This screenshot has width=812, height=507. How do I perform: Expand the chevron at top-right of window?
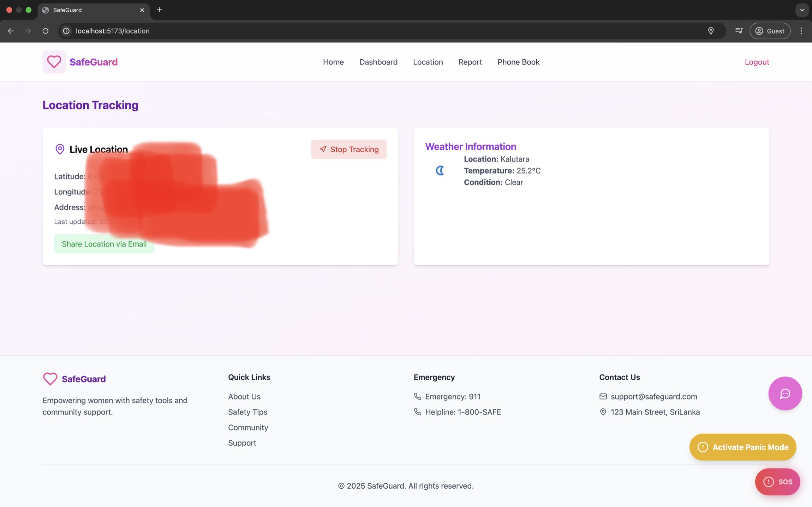pyautogui.click(x=802, y=10)
